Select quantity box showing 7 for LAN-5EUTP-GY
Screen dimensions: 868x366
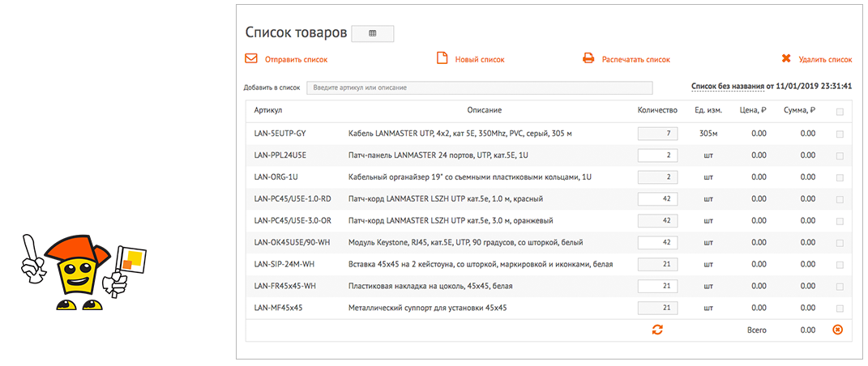[x=657, y=134]
